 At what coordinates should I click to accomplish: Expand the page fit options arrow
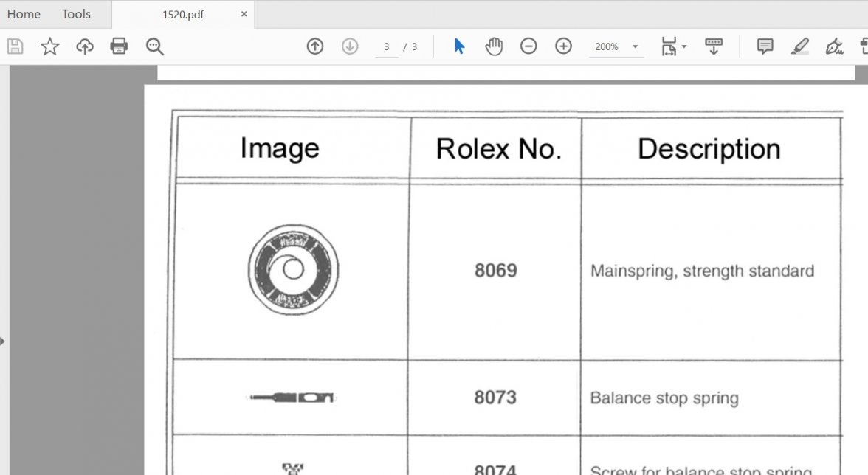[x=684, y=47]
